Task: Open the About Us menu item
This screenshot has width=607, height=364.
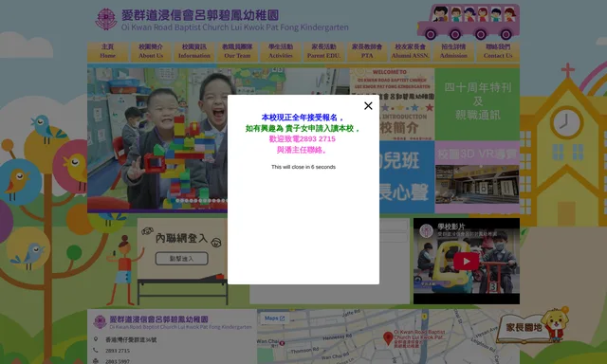Action: pyautogui.click(x=151, y=51)
